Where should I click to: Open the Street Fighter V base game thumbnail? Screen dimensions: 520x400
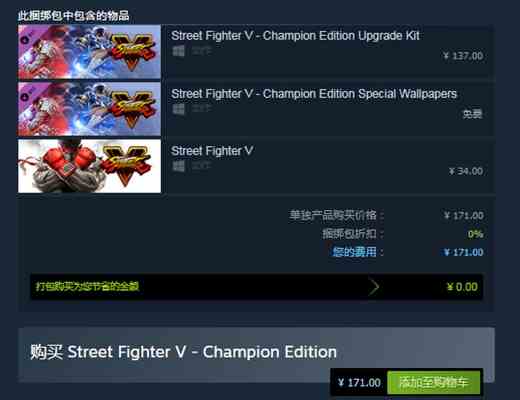89,166
